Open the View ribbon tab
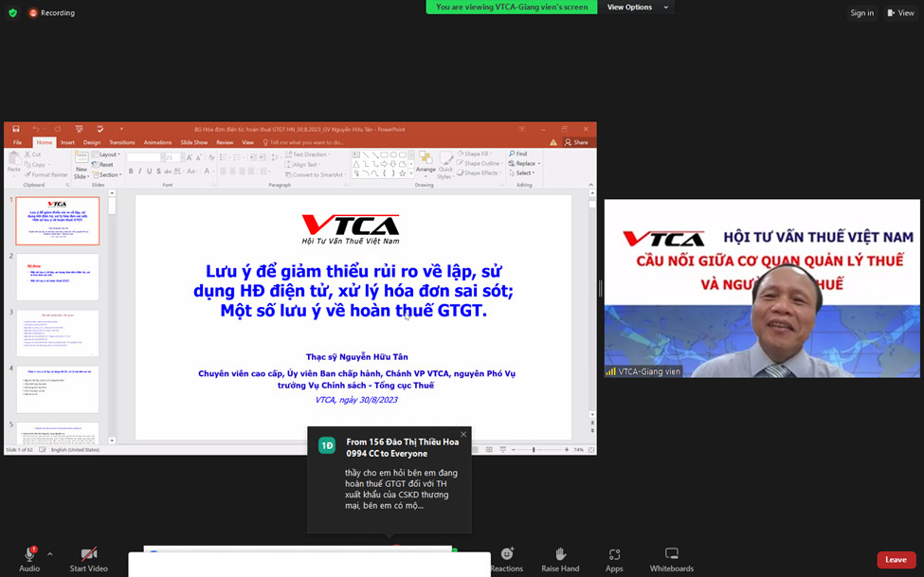 coord(248,142)
